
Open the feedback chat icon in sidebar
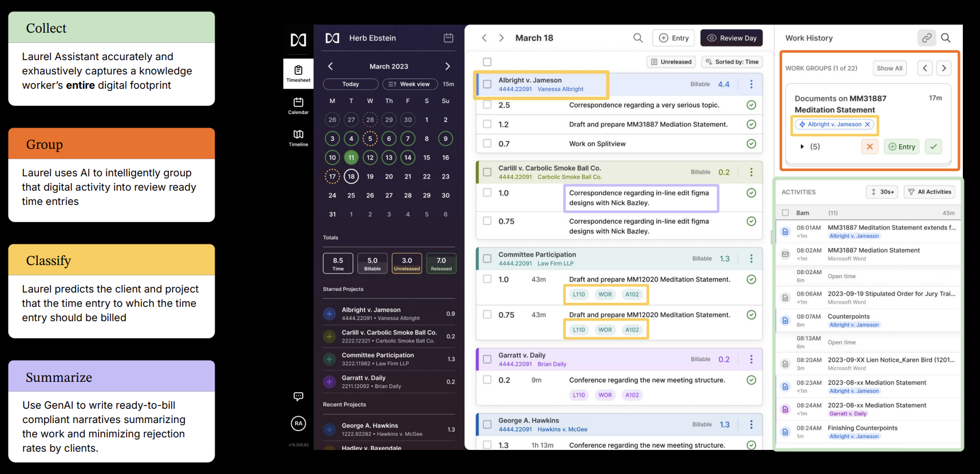click(298, 396)
